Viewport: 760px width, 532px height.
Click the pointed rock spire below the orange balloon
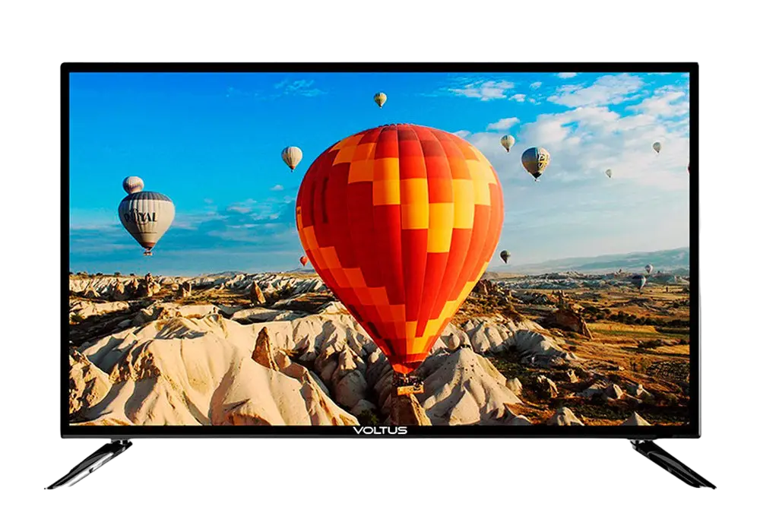(x=264, y=350)
